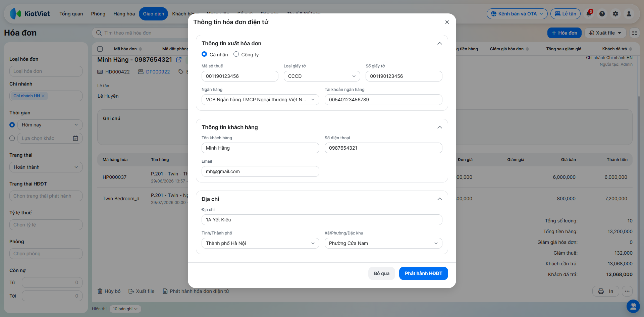Image resolution: width=644 pixels, height=317 pixels.
Task: Open the Phòng menu
Action: pos(98,14)
